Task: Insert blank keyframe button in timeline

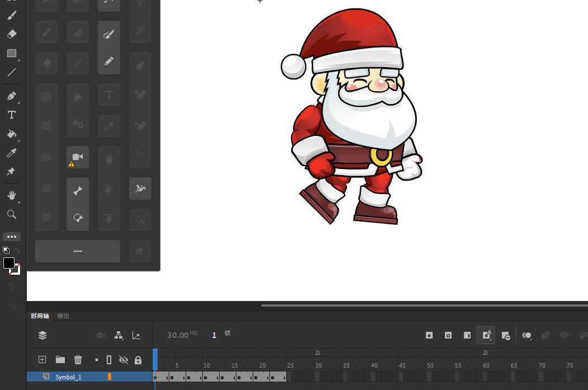Action: point(448,335)
